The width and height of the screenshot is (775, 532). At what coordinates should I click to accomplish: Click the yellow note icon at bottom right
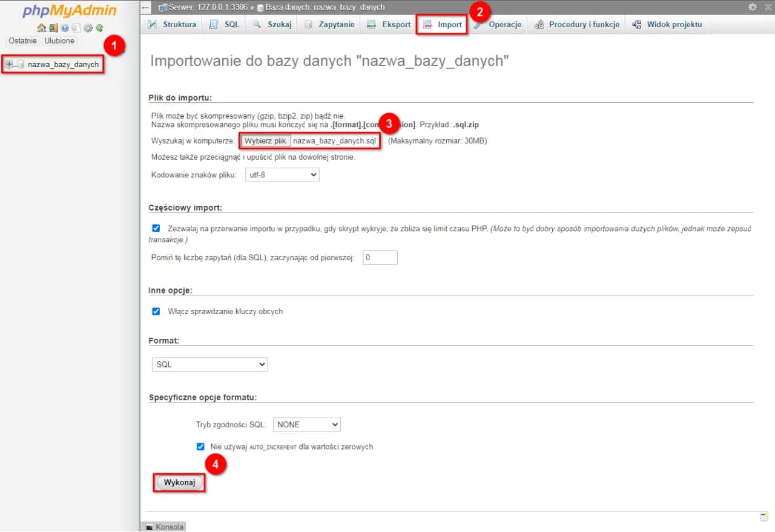(x=764, y=516)
